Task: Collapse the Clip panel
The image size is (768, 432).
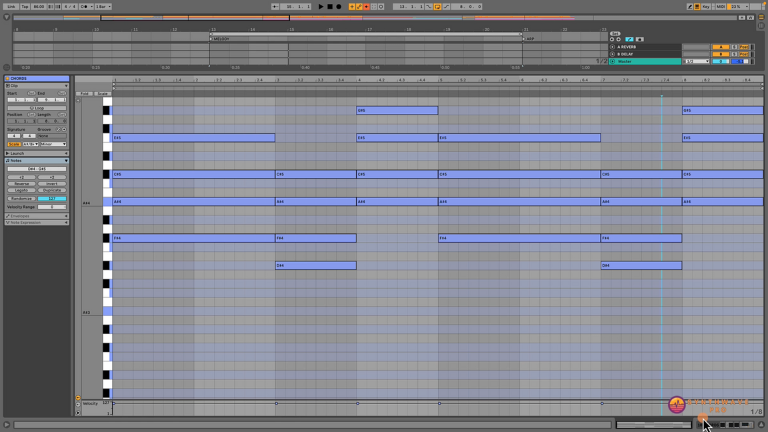Action: point(66,86)
